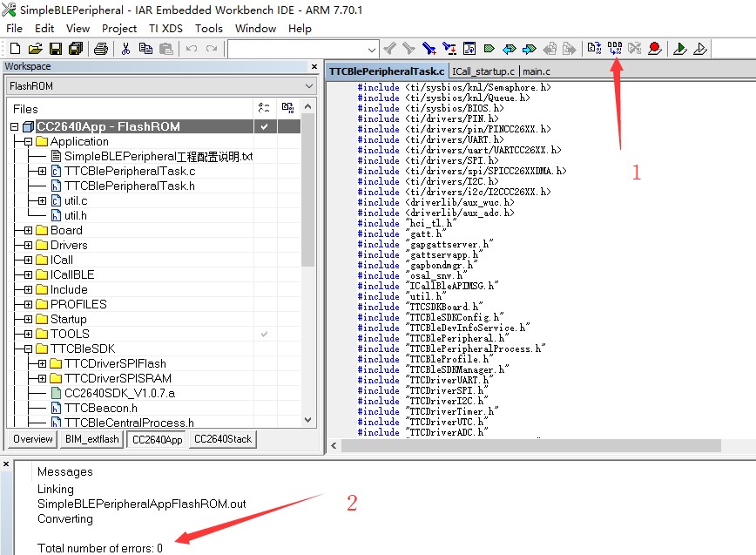Click the Redo arrow icon
The image size is (756, 555).
(x=212, y=49)
